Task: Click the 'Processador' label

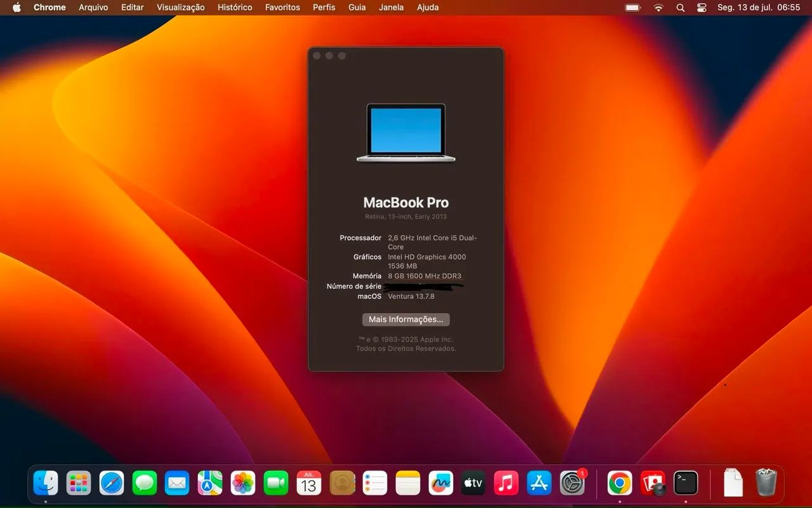Action: tap(360, 238)
